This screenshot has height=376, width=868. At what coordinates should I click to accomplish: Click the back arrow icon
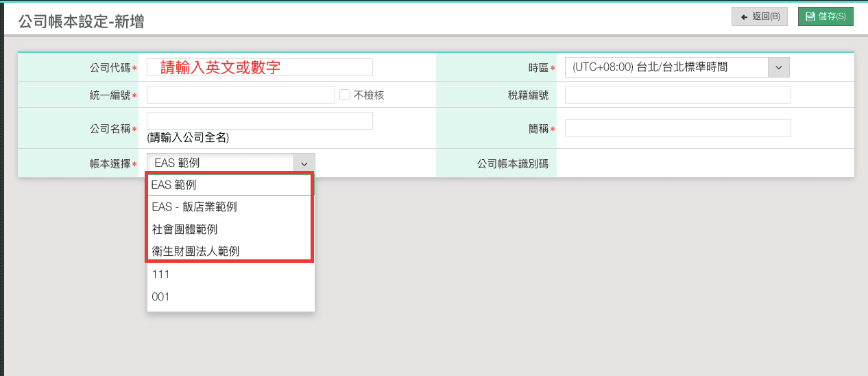[744, 16]
